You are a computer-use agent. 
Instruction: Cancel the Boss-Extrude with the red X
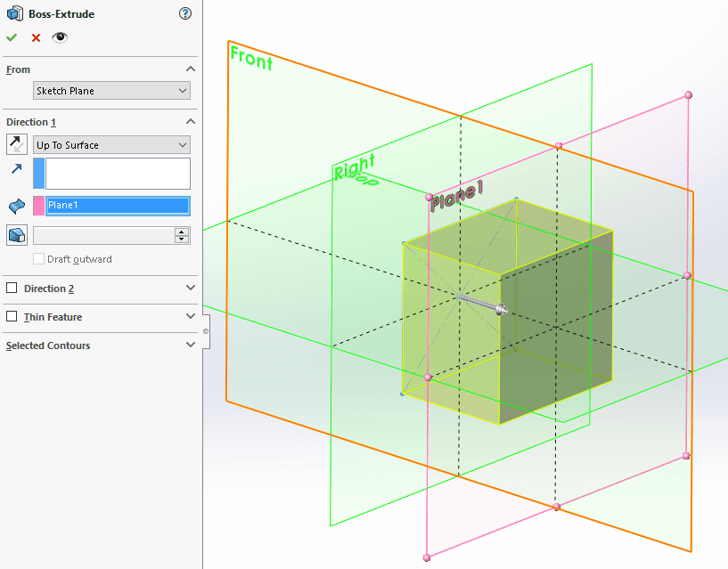tap(36, 37)
